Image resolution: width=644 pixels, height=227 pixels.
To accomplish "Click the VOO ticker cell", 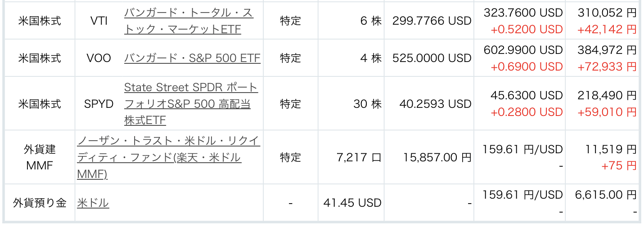I will coord(99,58).
